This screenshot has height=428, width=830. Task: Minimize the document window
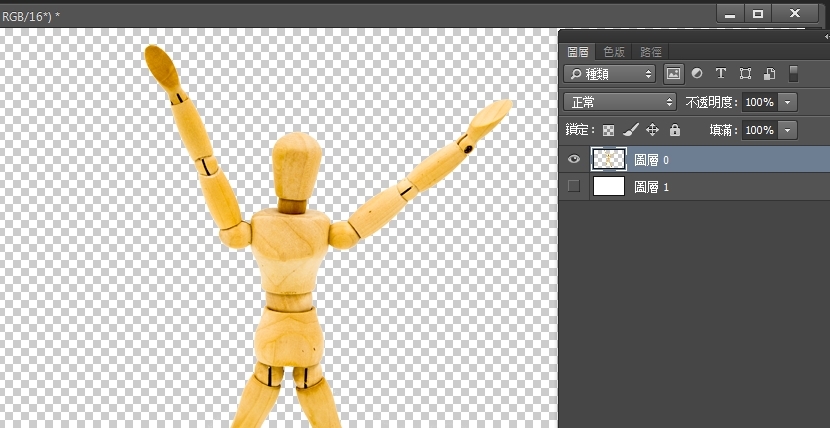coord(730,14)
